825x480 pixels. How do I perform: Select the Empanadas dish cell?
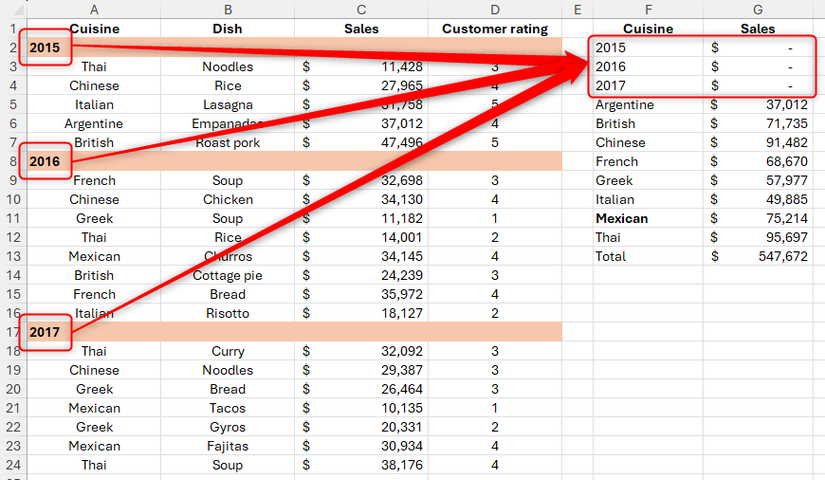pos(227,124)
